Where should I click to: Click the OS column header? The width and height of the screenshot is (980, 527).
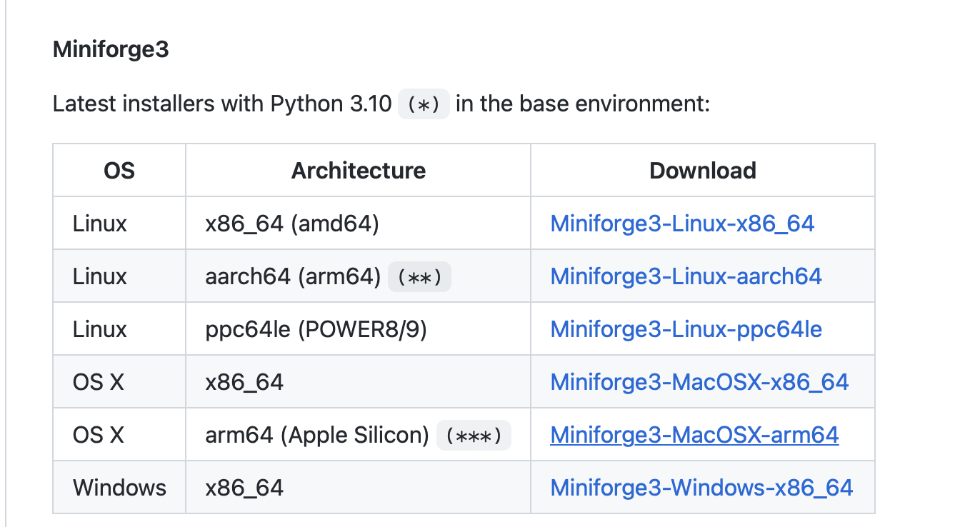(x=119, y=171)
